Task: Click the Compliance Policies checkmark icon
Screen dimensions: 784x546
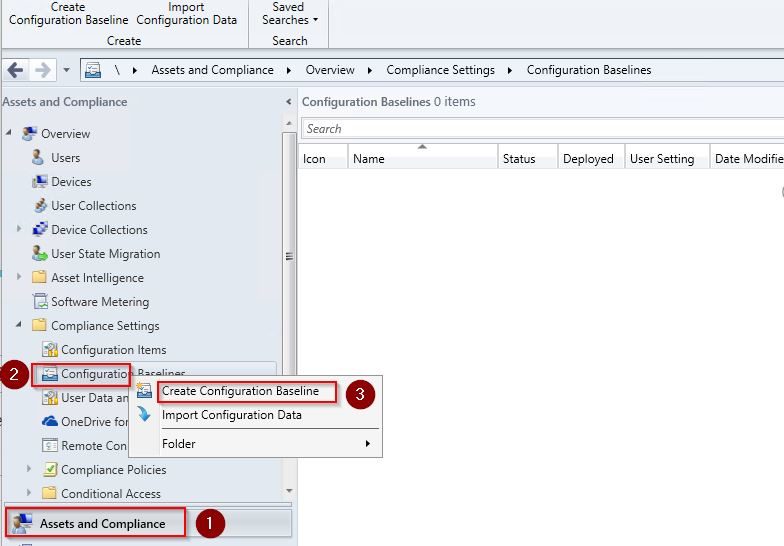Action: 50,469
